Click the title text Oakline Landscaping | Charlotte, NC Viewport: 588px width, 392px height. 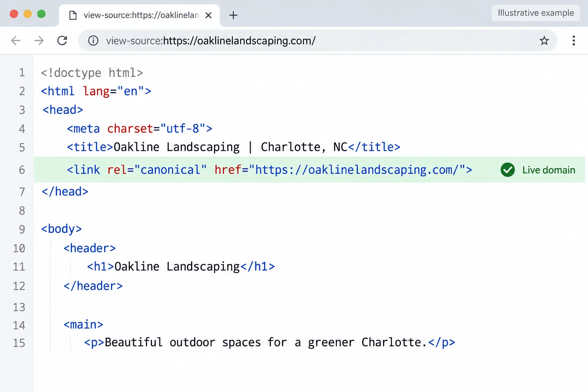pos(230,147)
